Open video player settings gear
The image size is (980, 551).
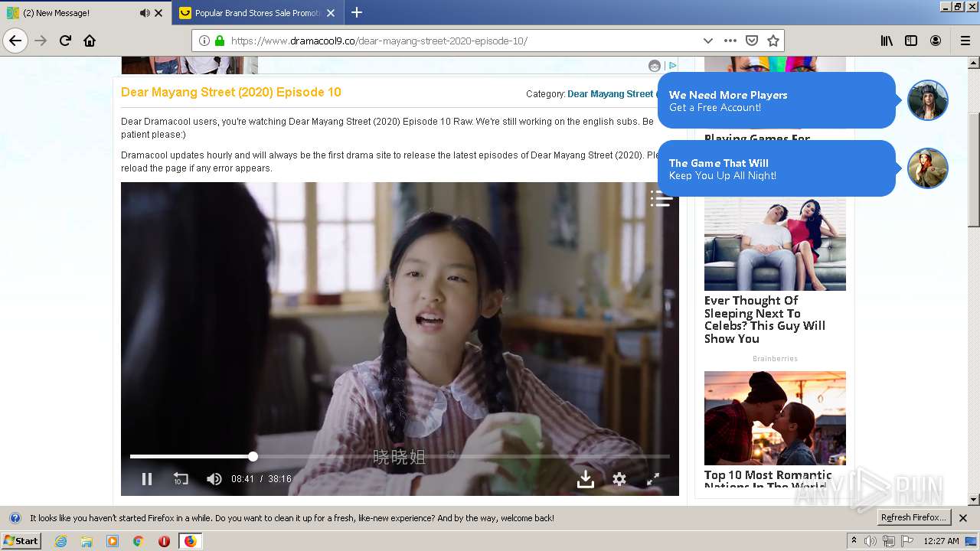pyautogui.click(x=619, y=479)
